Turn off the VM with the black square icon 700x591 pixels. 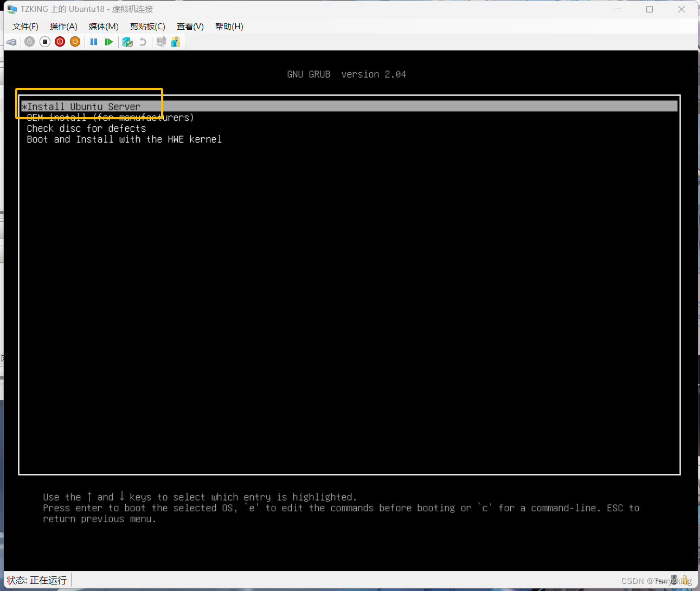(45, 42)
